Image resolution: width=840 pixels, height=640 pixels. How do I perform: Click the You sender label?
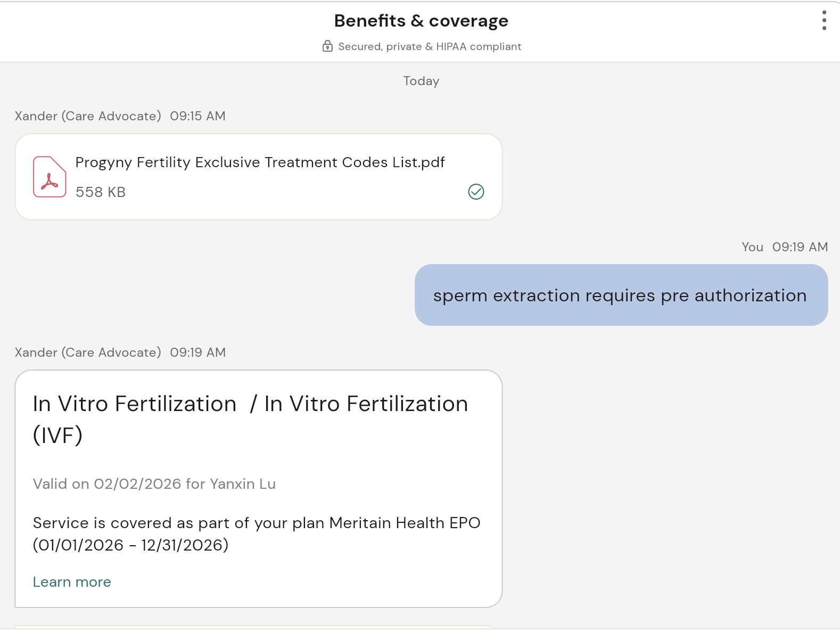click(x=752, y=247)
